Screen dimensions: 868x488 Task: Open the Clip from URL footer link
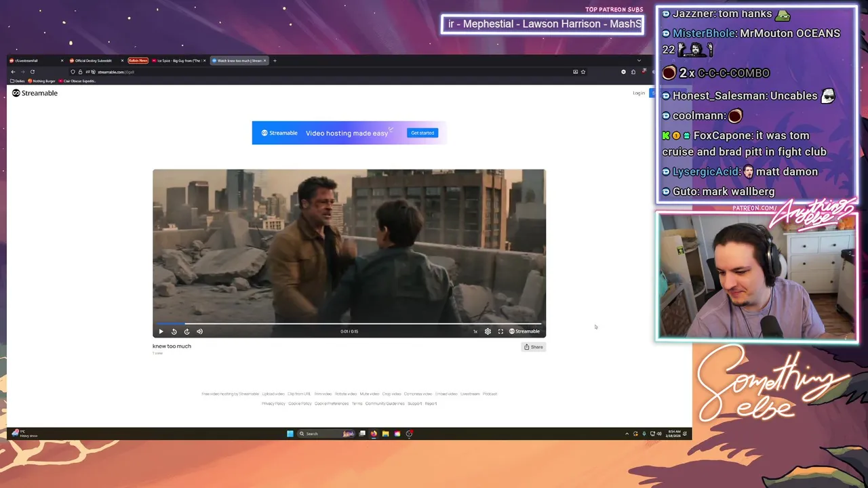(x=299, y=394)
